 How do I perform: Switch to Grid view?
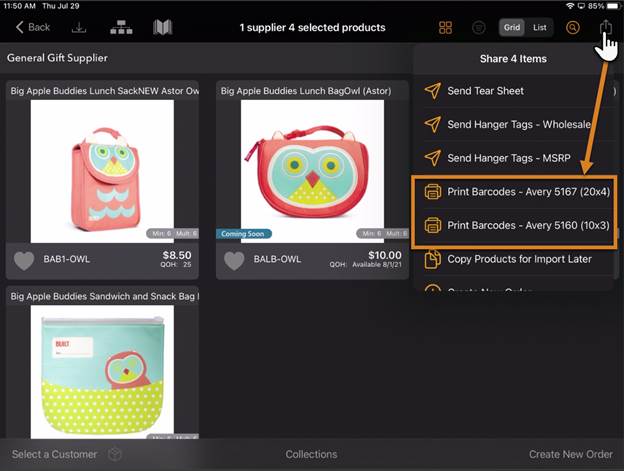pyautogui.click(x=512, y=27)
